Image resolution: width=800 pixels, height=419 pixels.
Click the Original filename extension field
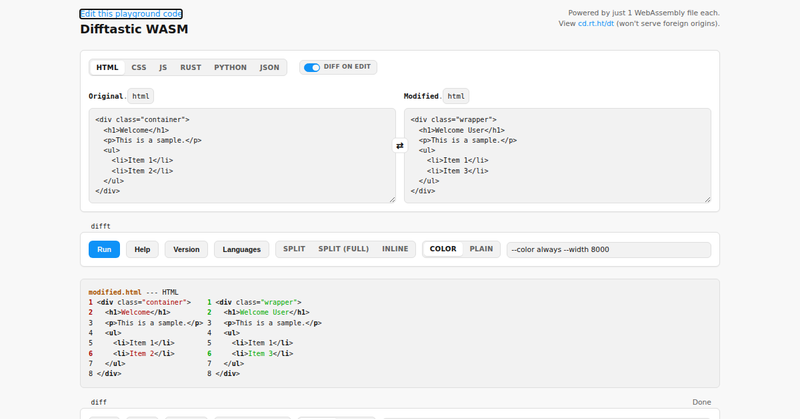point(141,96)
